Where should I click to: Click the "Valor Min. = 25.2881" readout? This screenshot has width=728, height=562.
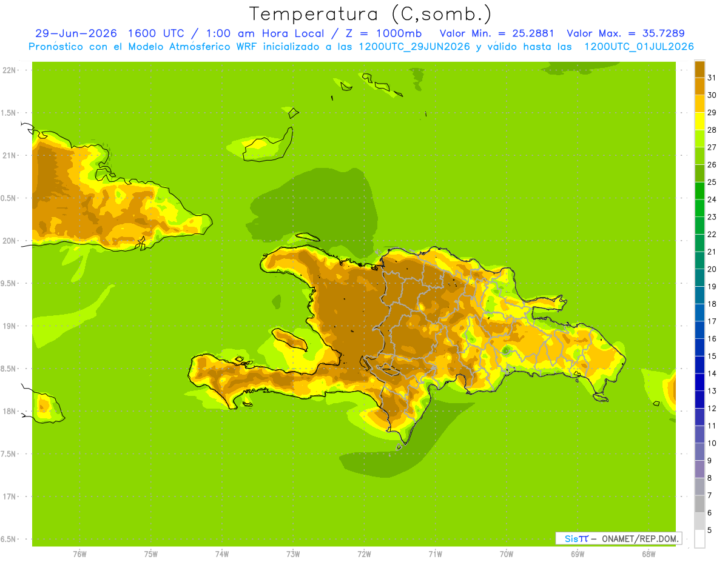coord(497,33)
